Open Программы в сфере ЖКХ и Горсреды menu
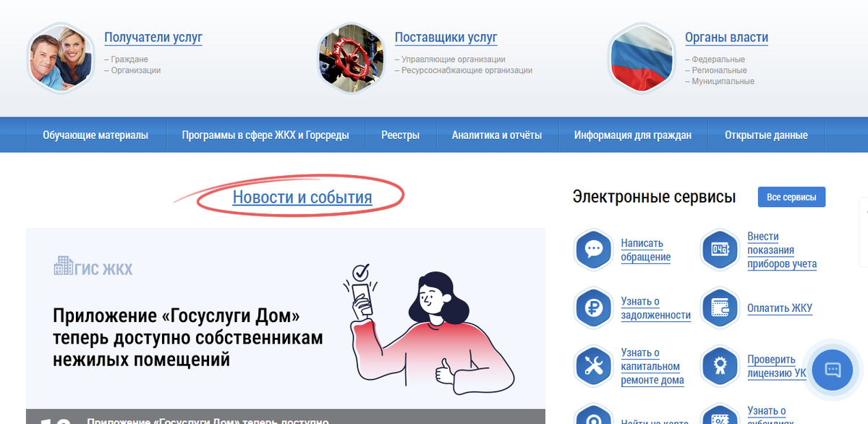Screen dimensions: 868x424 point(265,135)
